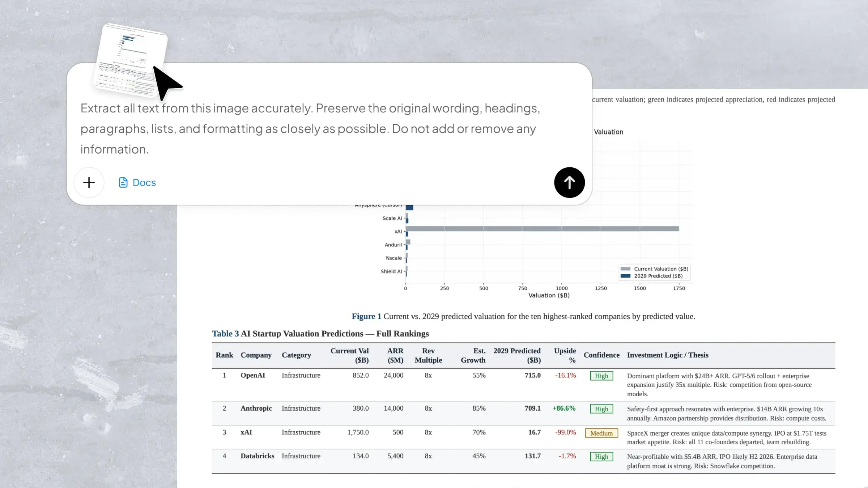Click the Current Valuation ($B) legend entry
The width and height of the screenshot is (868, 488).
(x=654, y=269)
